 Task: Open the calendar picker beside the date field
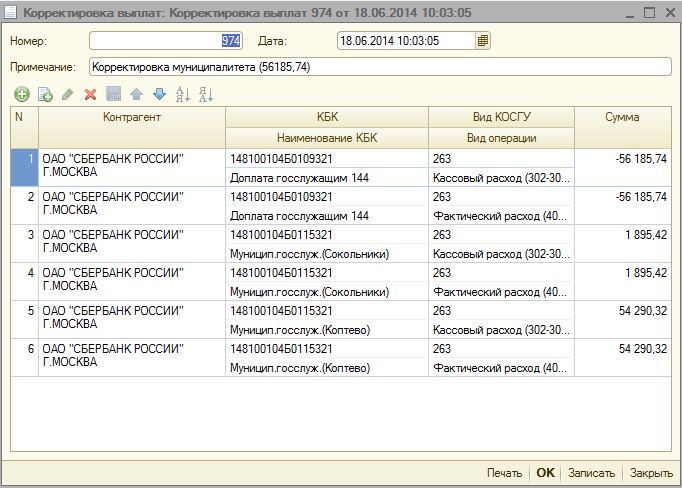[483, 41]
